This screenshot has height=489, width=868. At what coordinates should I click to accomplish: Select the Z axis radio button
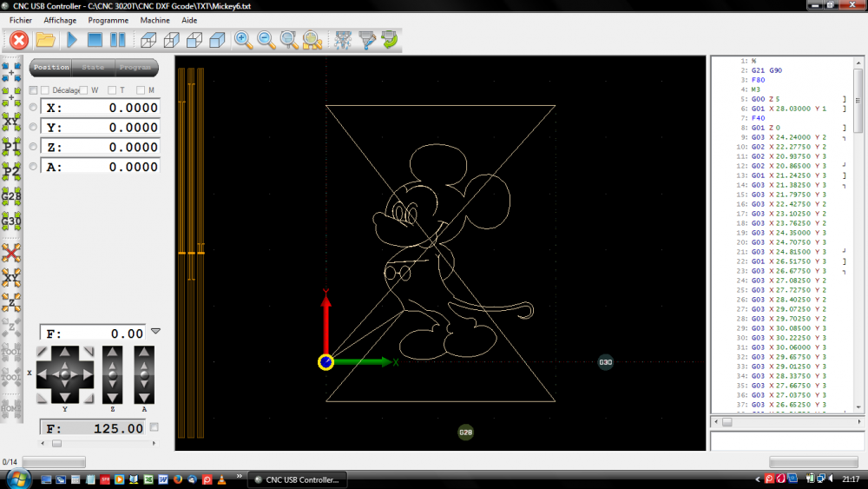33,147
